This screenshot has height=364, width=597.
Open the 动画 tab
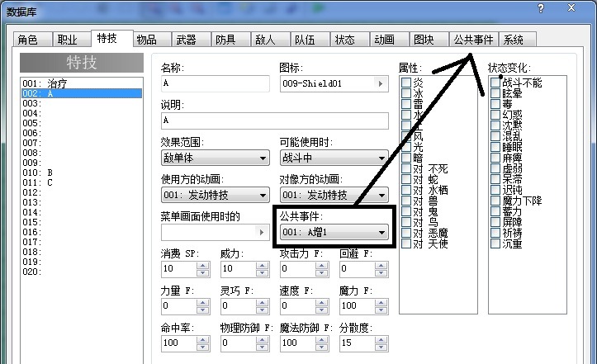coord(388,40)
